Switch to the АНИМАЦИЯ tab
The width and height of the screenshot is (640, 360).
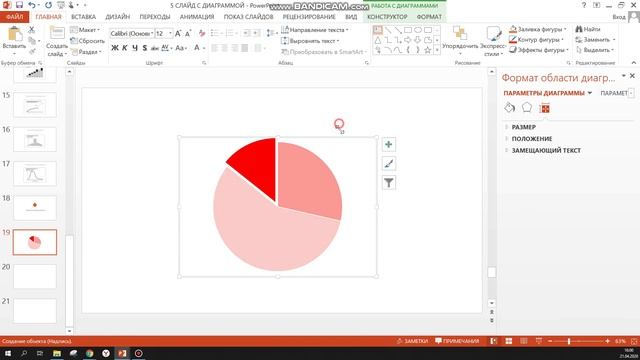(x=197, y=17)
